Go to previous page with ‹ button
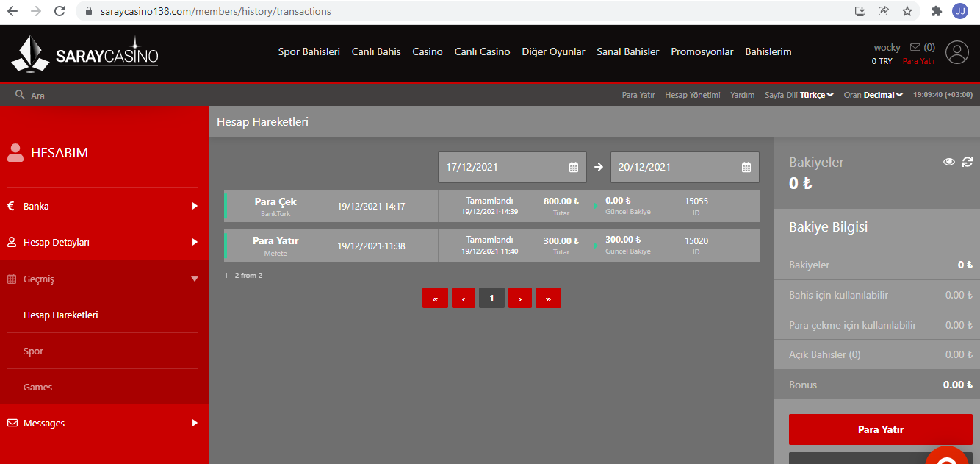Image resolution: width=980 pixels, height=464 pixels. (464, 298)
